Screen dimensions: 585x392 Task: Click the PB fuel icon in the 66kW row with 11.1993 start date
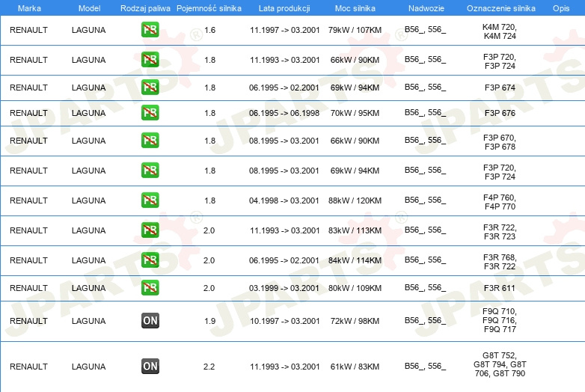click(x=150, y=60)
